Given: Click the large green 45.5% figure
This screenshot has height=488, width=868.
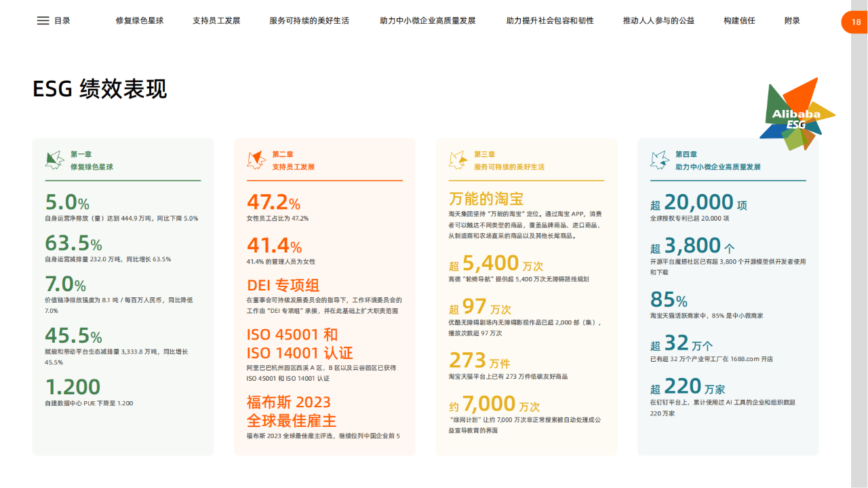Looking at the screenshot, I should pyautogui.click(x=73, y=335).
